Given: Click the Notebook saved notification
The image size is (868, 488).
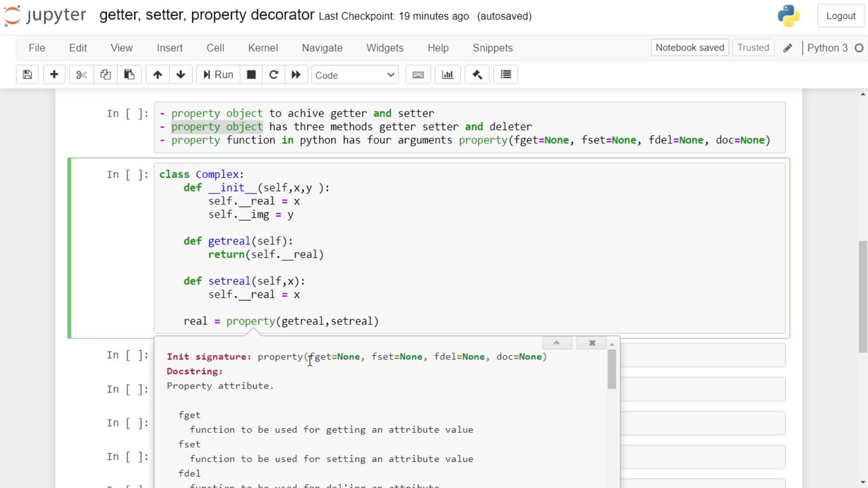Looking at the screenshot, I should [690, 47].
